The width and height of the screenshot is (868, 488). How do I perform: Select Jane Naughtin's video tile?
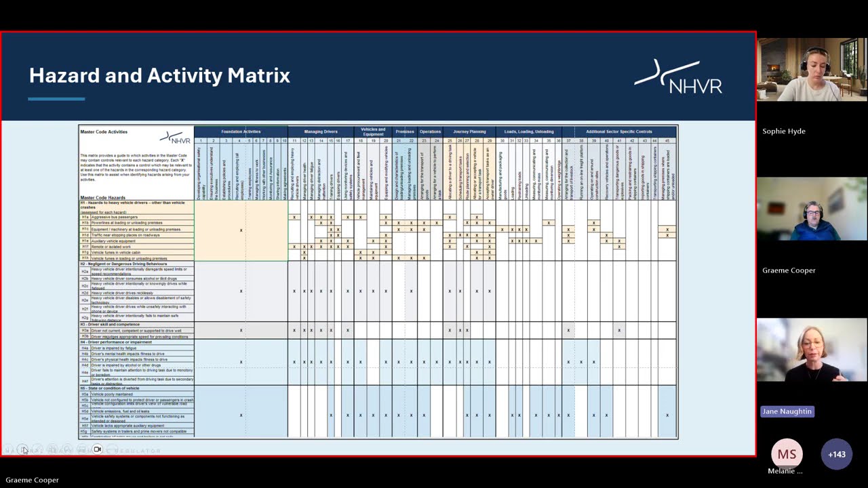812,350
